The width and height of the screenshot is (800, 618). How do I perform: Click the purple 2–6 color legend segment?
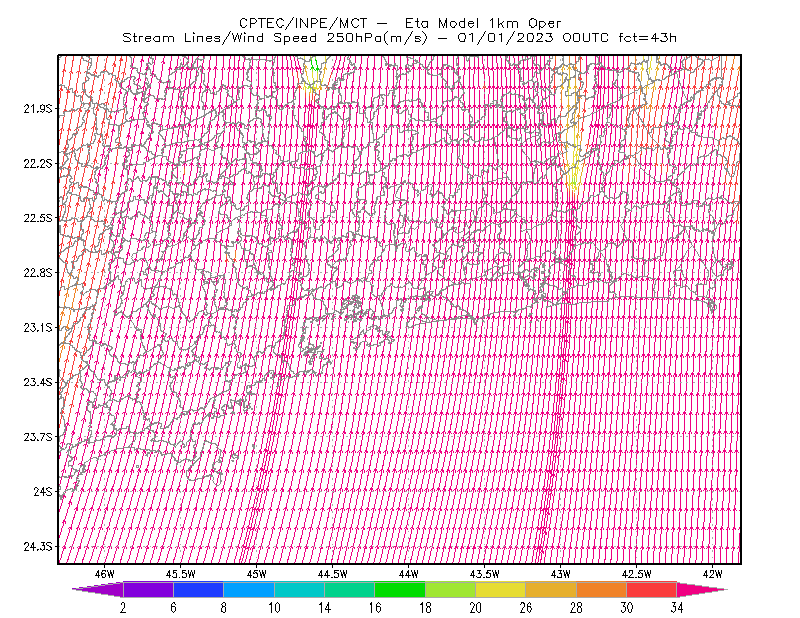tap(148, 589)
